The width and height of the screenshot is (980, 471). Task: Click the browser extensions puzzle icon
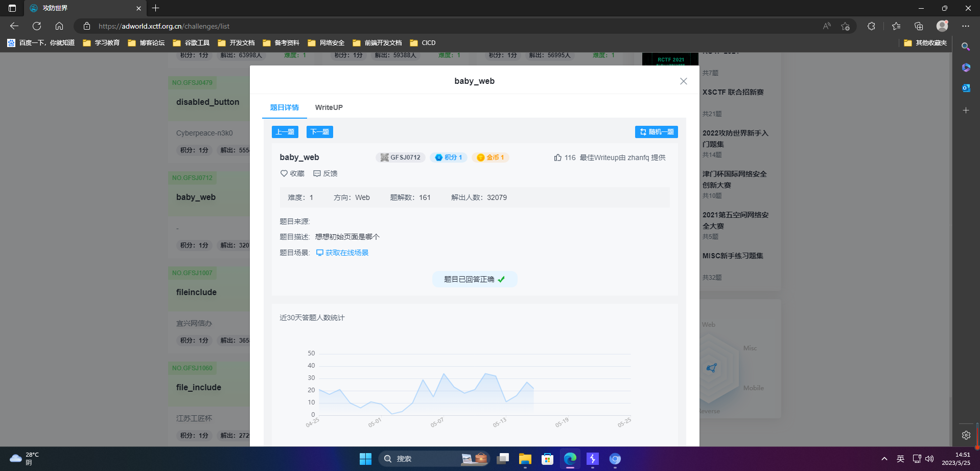point(871,26)
